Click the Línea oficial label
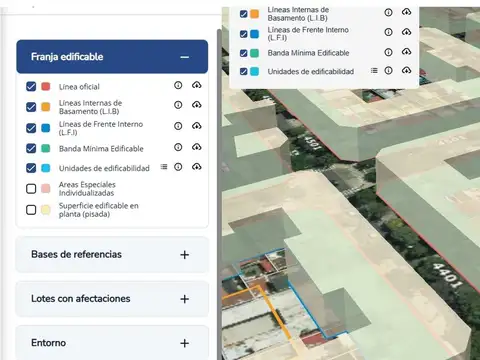The width and height of the screenshot is (480, 360). 79,87
